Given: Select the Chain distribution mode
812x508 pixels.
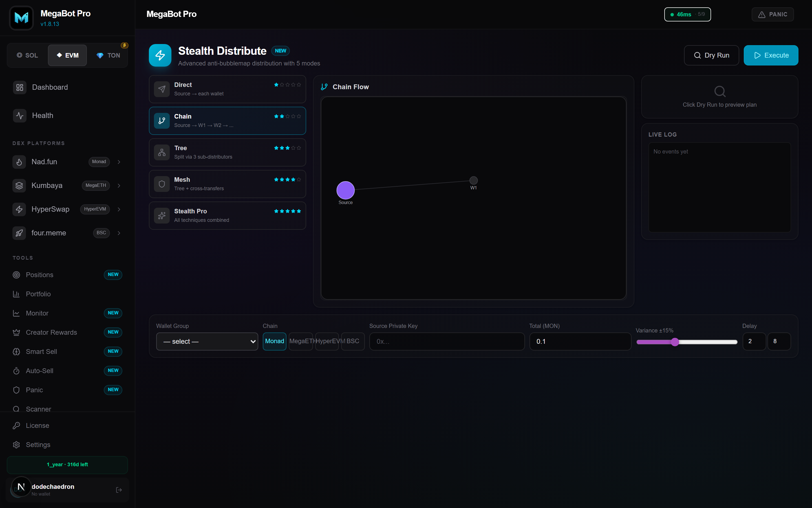Looking at the screenshot, I should (227, 121).
